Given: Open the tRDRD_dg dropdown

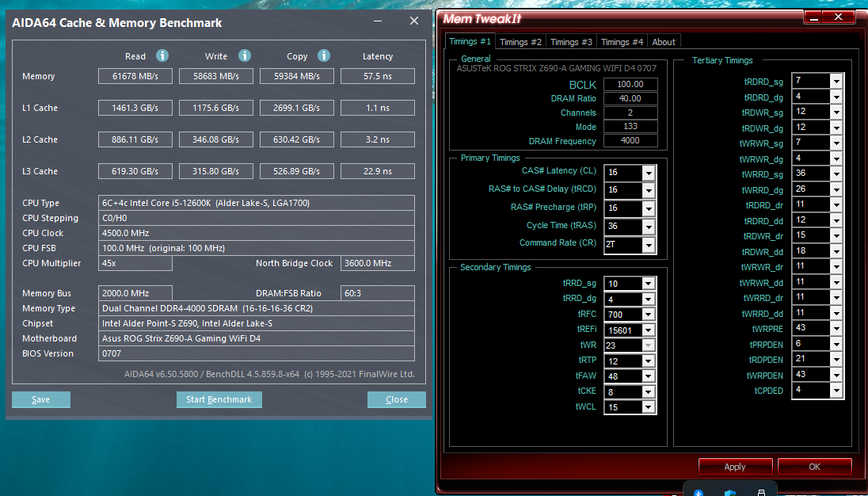Looking at the screenshot, I should pyautogui.click(x=836, y=97).
